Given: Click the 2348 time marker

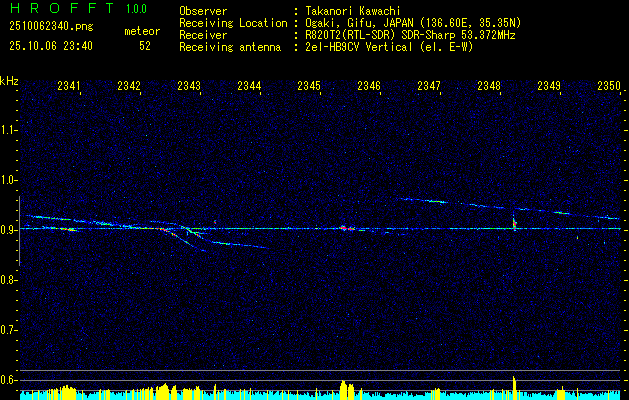Looking at the screenshot, I should 489,86.
